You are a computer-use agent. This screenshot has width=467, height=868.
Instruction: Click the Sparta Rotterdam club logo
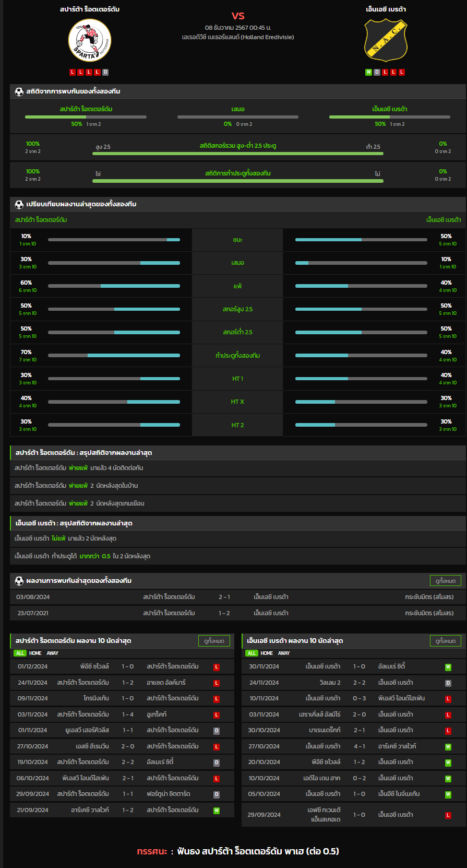tap(90, 40)
